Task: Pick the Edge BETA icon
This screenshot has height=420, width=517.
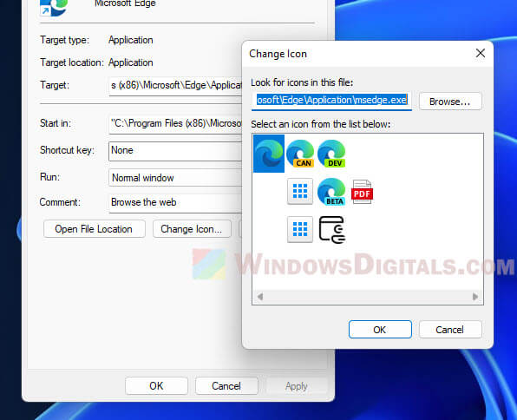Action: [331, 192]
